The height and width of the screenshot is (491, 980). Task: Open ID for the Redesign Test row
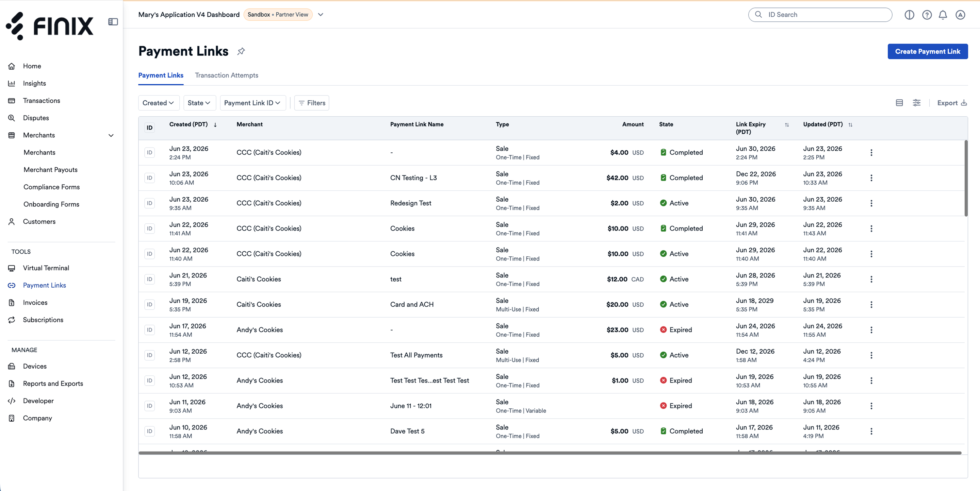point(149,203)
